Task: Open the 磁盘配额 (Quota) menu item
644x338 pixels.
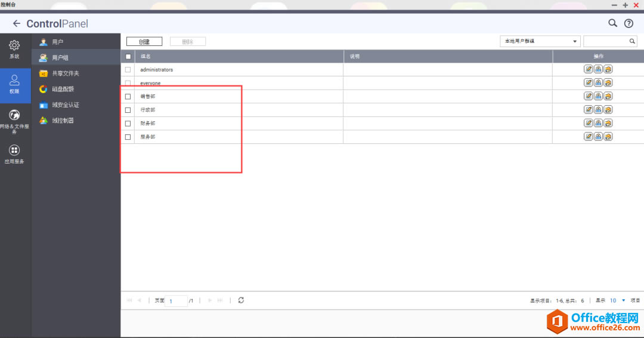Action: pos(76,89)
